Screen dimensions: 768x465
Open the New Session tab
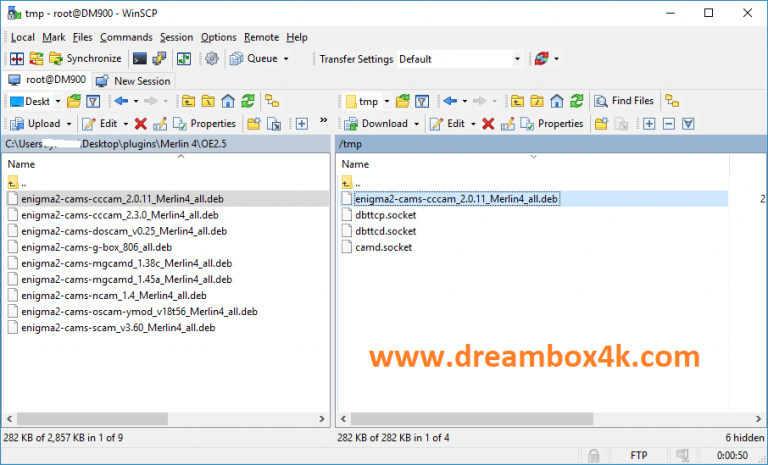point(133,81)
